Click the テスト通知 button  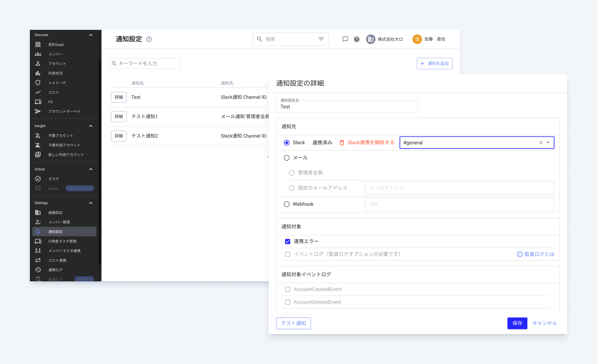pos(293,323)
